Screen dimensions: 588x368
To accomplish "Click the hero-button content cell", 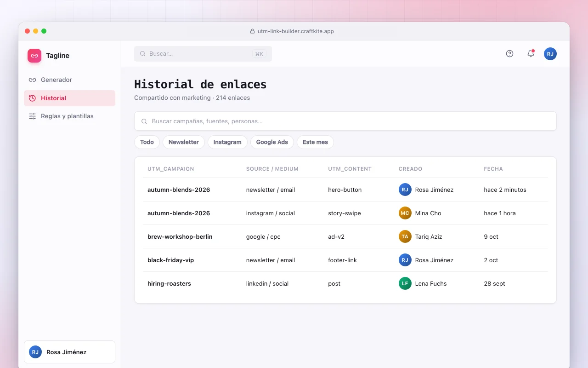I will pos(345,190).
